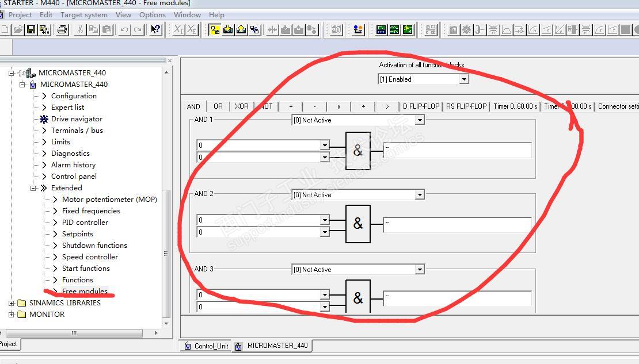Viewport: 639px width, 364px height.
Task: Select Terminals / bus tree item
Action: (x=77, y=131)
